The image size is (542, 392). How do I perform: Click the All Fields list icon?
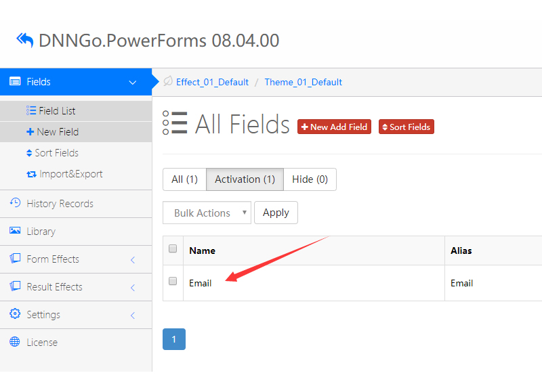pos(175,123)
